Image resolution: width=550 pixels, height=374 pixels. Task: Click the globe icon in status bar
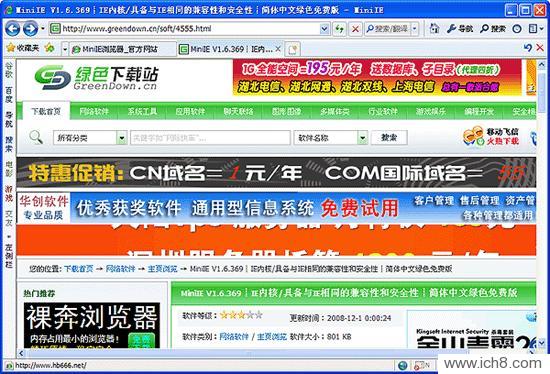(403, 366)
